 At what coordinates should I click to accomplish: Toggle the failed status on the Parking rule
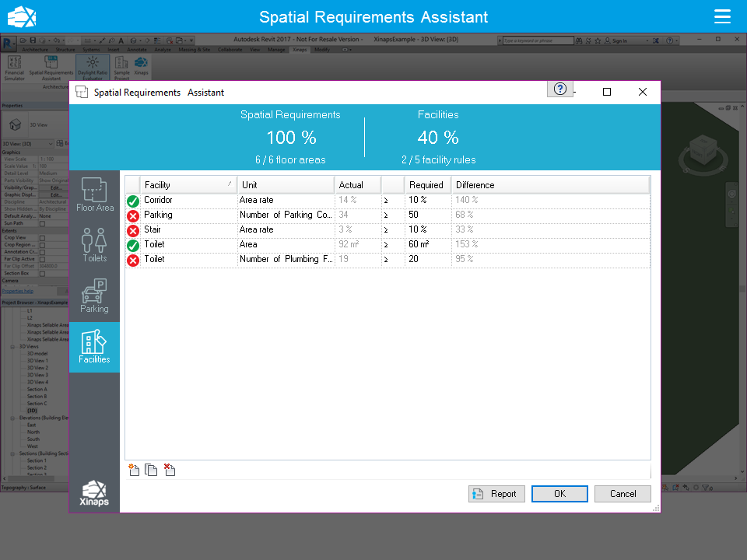pos(132,215)
